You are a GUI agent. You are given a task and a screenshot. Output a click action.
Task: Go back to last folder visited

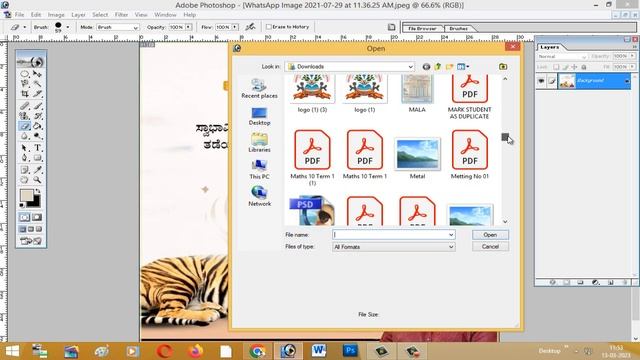point(426,67)
